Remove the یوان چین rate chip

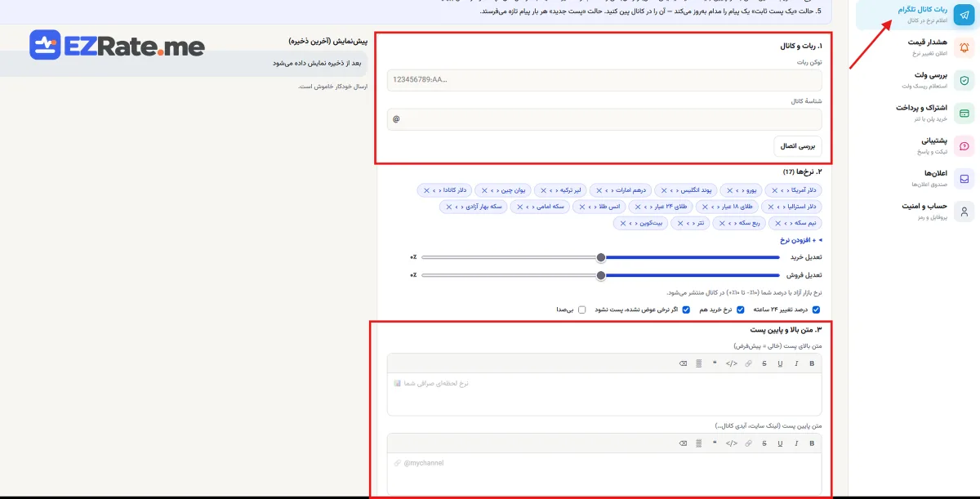[x=483, y=190]
